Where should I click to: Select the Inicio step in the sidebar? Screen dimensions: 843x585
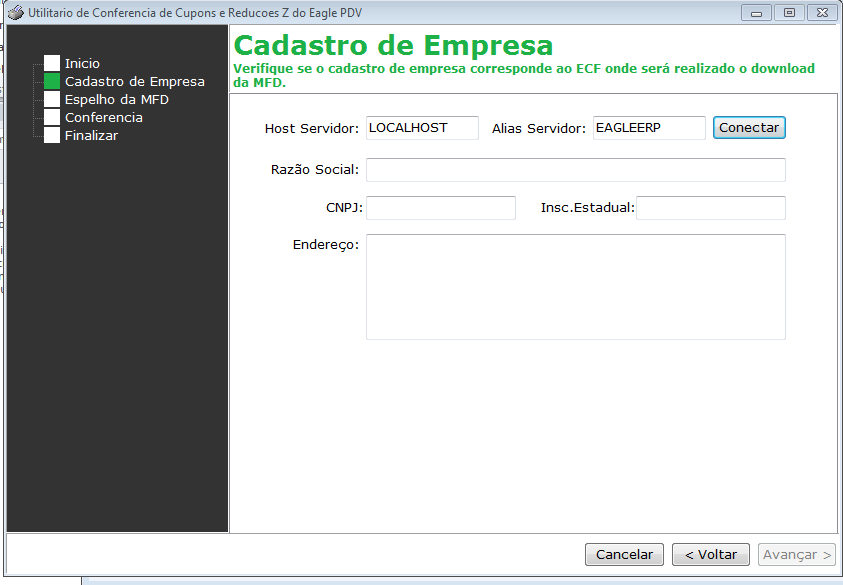(x=82, y=63)
